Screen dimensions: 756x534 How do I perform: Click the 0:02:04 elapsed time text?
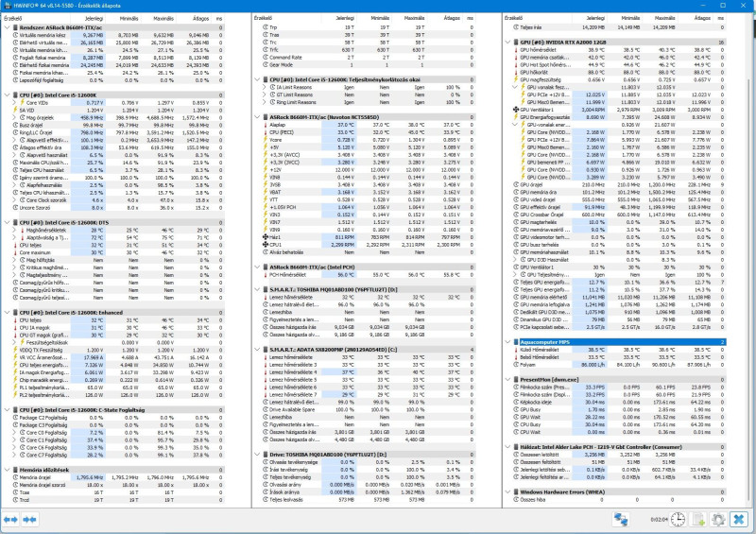(x=659, y=520)
